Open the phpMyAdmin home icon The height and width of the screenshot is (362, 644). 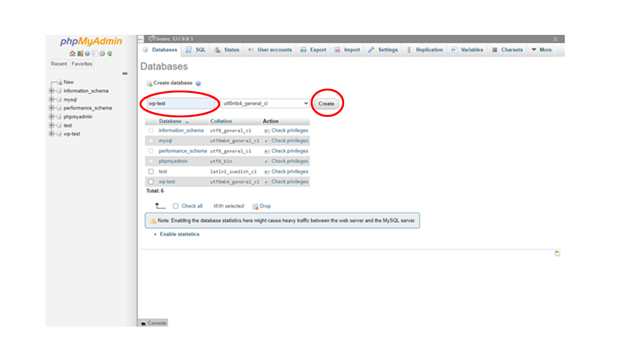tap(72, 53)
